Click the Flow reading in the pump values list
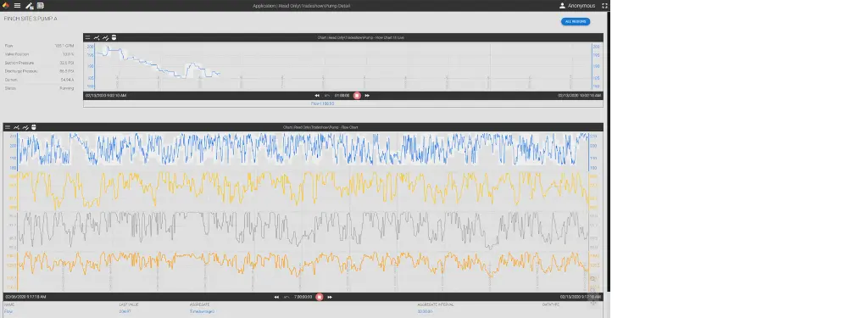The width and height of the screenshot is (868, 318). click(x=39, y=46)
